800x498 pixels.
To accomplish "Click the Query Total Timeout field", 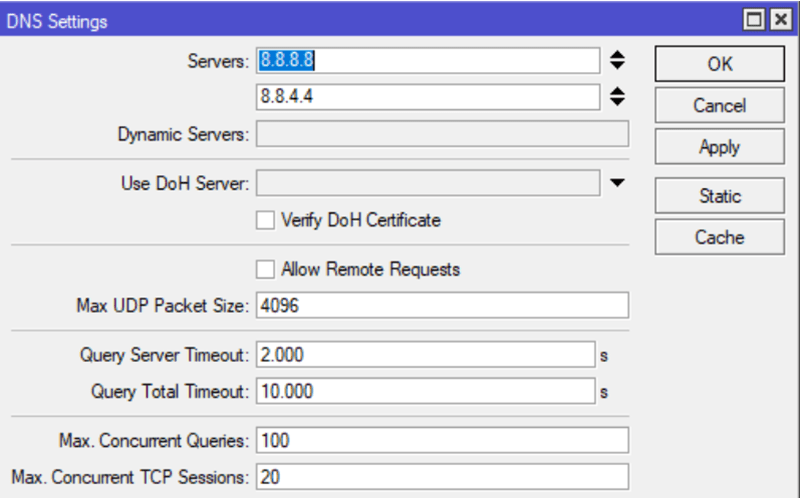I will click(x=425, y=391).
